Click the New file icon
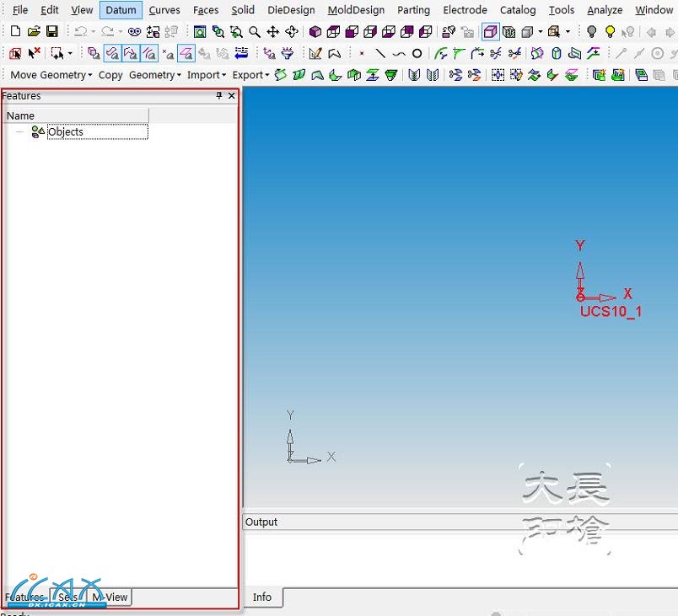Screen dimensions: 678x616 pyautogui.click(x=15, y=32)
